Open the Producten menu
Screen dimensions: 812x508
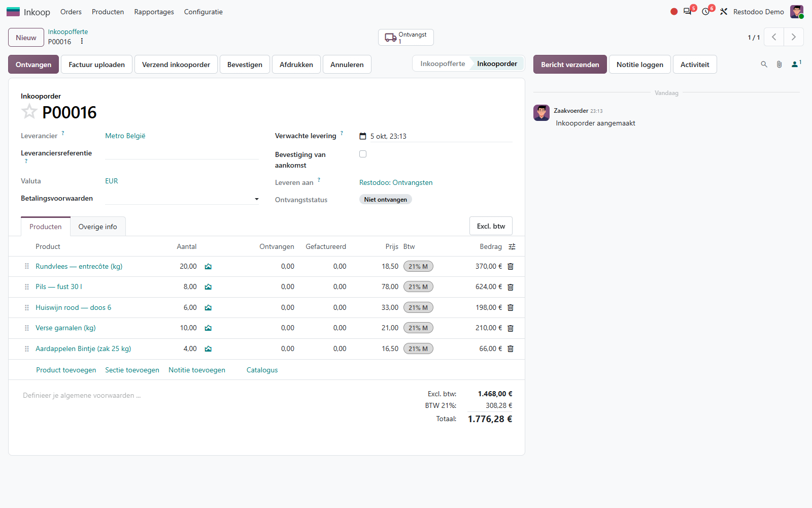click(108, 12)
